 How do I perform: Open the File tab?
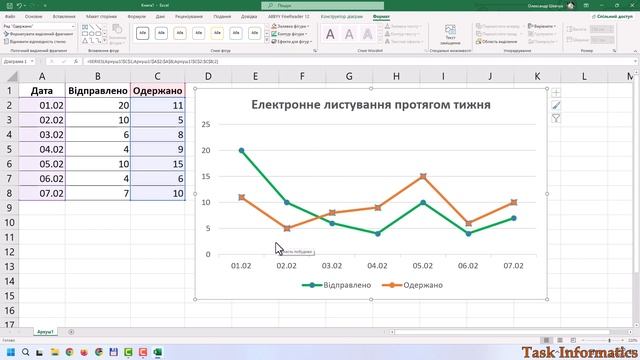point(10,17)
